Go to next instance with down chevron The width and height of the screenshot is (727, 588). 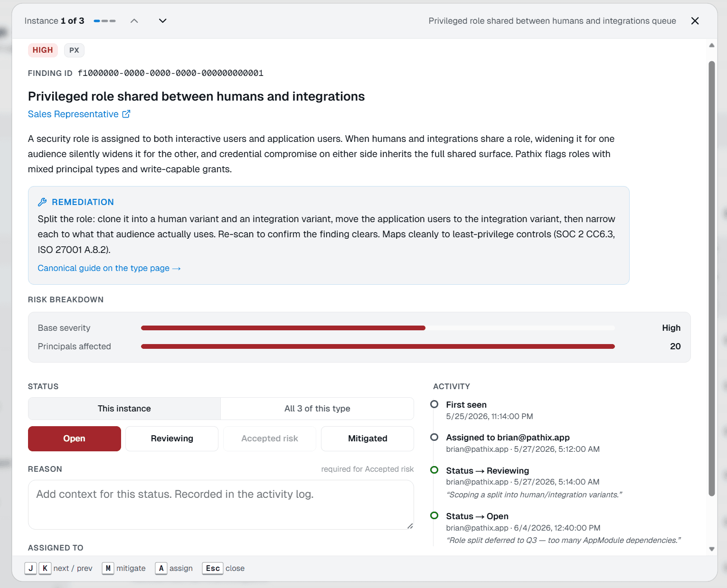162,21
